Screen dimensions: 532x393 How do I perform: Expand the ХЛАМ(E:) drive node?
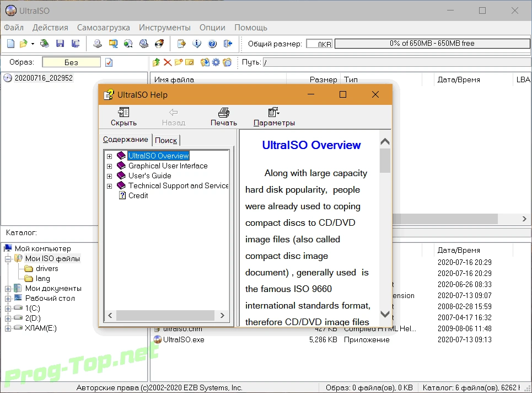8,328
